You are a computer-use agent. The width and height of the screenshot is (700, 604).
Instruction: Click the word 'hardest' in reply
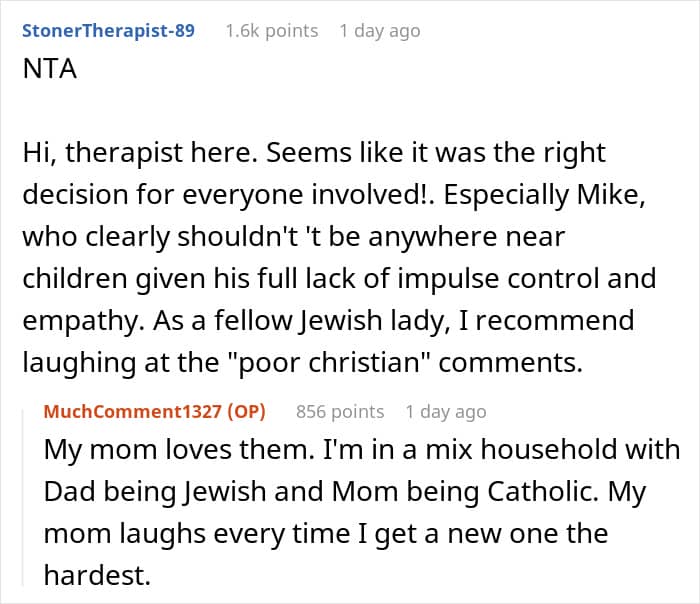[94, 575]
